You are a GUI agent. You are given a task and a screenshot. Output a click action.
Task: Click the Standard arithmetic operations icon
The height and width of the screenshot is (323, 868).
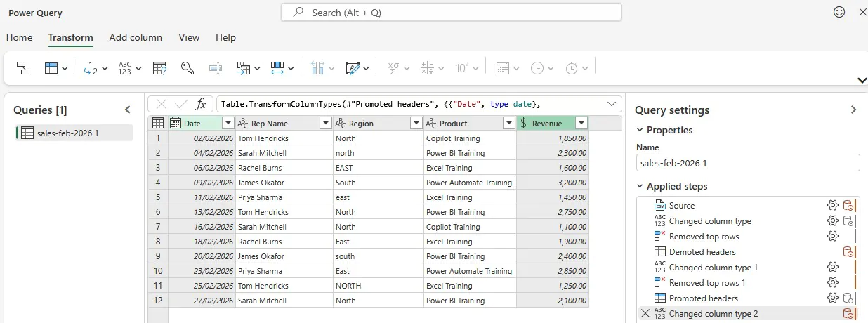pyautogui.click(x=428, y=68)
